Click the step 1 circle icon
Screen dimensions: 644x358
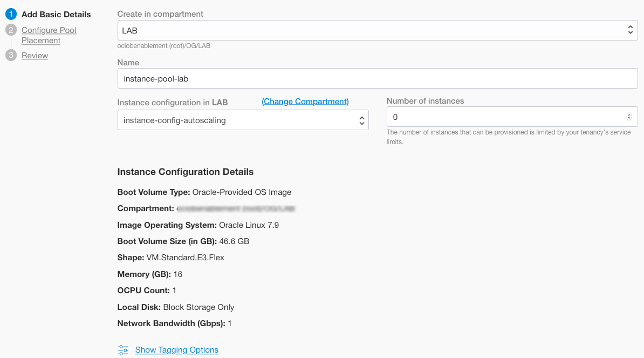click(x=11, y=15)
